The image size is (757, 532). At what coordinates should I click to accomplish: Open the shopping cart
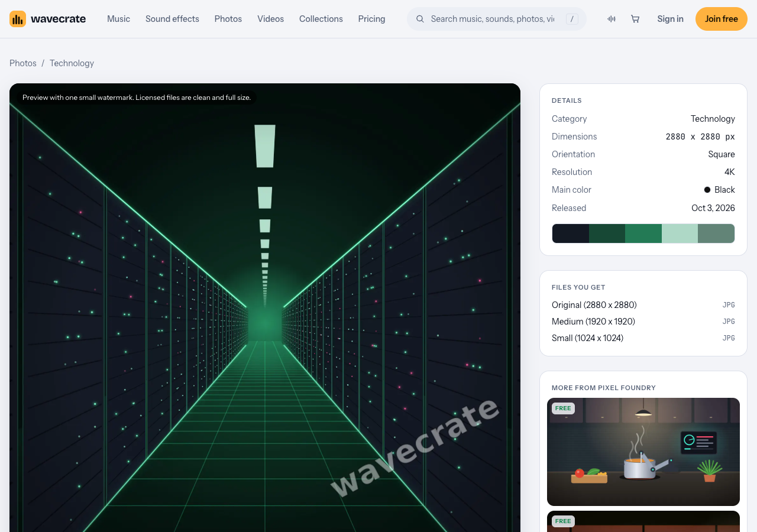pos(635,19)
